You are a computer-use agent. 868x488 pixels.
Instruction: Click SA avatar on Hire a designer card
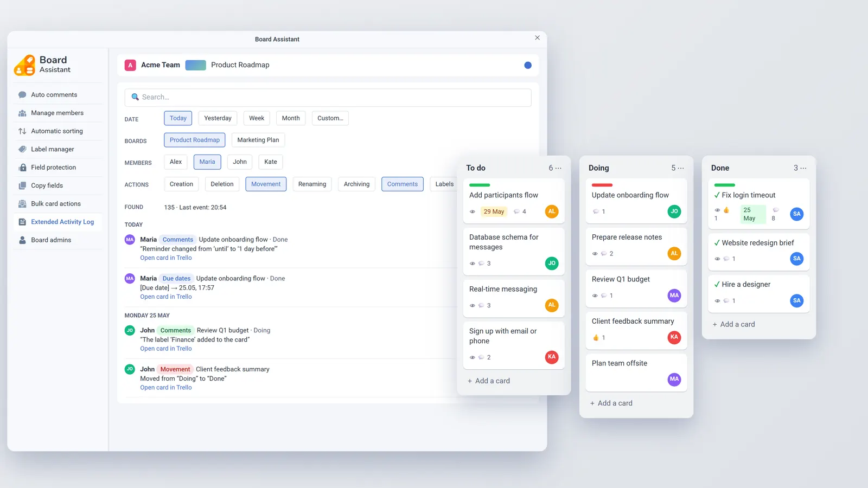(x=797, y=300)
